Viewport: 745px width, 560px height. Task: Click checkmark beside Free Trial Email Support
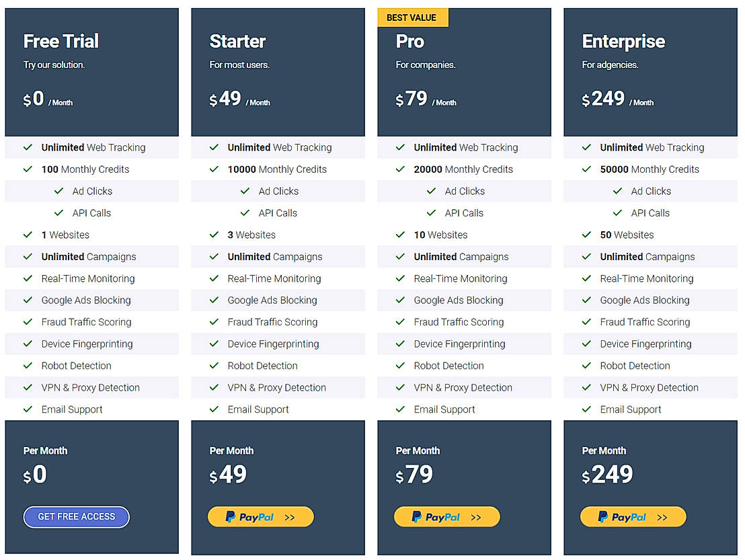click(x=28, y=409)
